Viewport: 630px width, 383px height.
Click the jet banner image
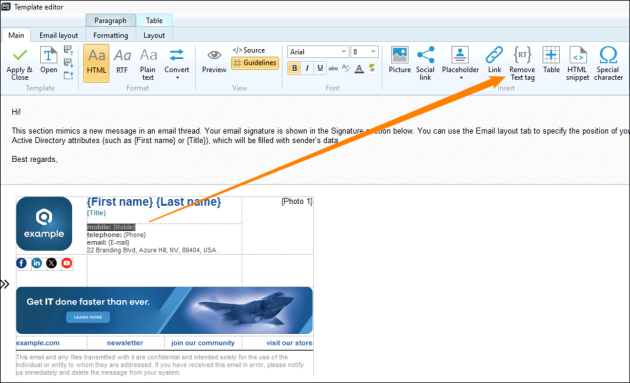[164, 310]
